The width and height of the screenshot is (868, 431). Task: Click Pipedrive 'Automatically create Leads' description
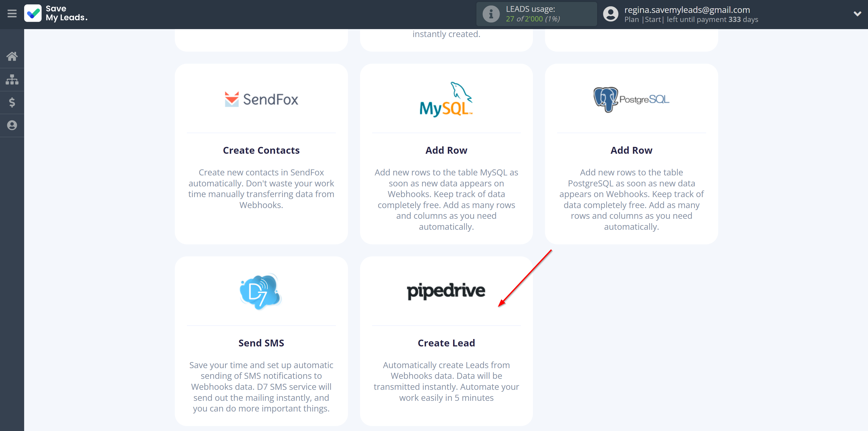(446, 381)
